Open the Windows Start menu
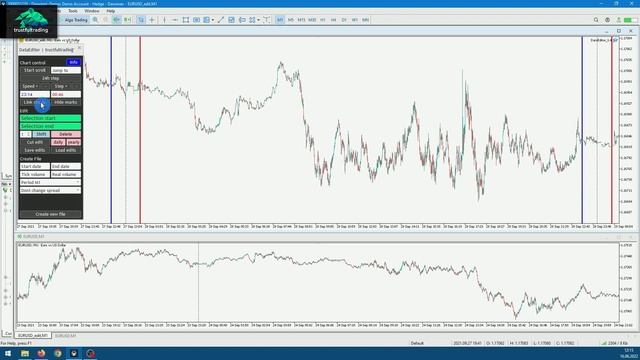Viewport: 640px width, 360px height. click(x=8, y=353)
